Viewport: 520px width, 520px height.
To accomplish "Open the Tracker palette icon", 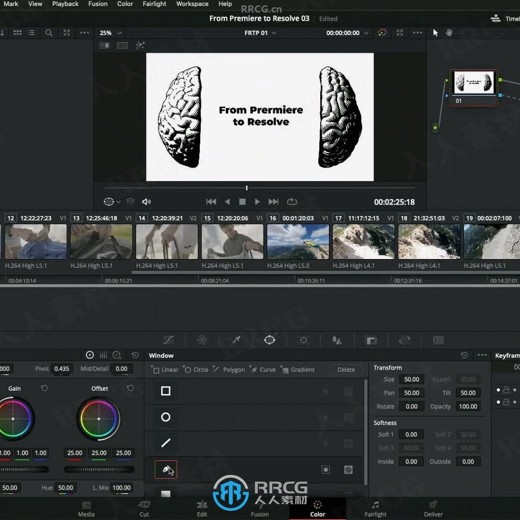I will pos(303,340).
